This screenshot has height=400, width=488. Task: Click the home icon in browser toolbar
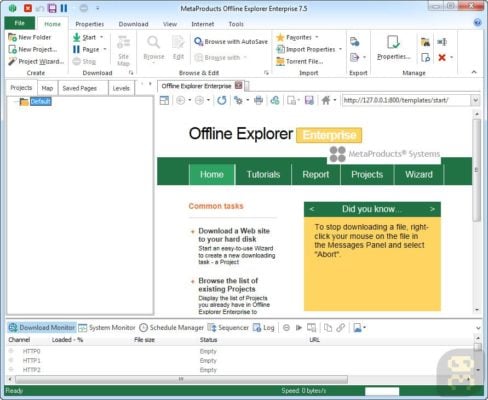point(326,100)
